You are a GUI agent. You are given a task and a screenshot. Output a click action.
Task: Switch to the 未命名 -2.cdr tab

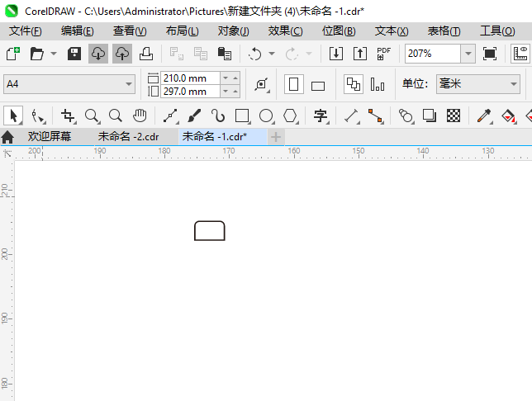point(128,136)
